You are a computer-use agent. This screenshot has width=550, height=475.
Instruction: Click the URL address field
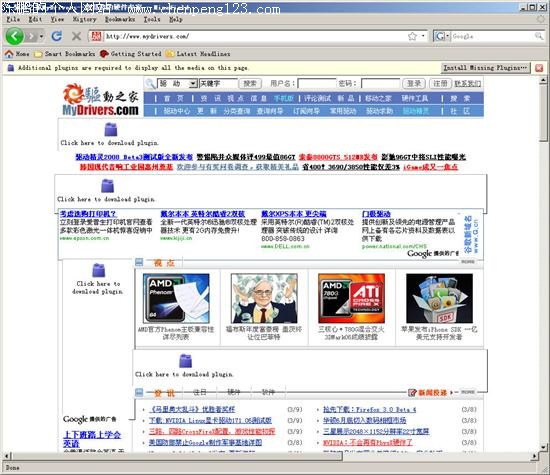point(255,36)
